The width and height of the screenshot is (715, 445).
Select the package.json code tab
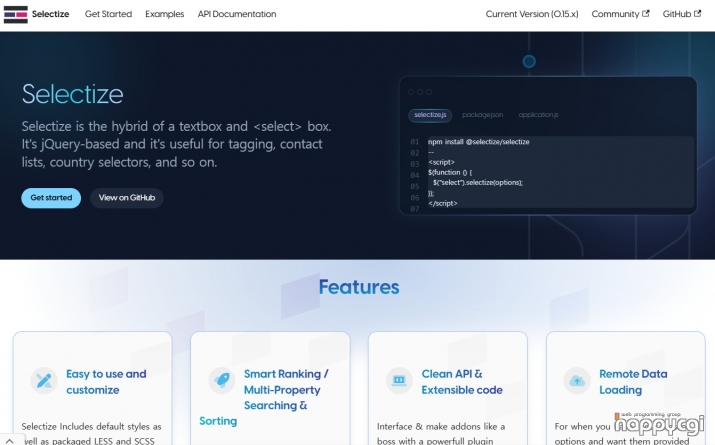point(482,115)
